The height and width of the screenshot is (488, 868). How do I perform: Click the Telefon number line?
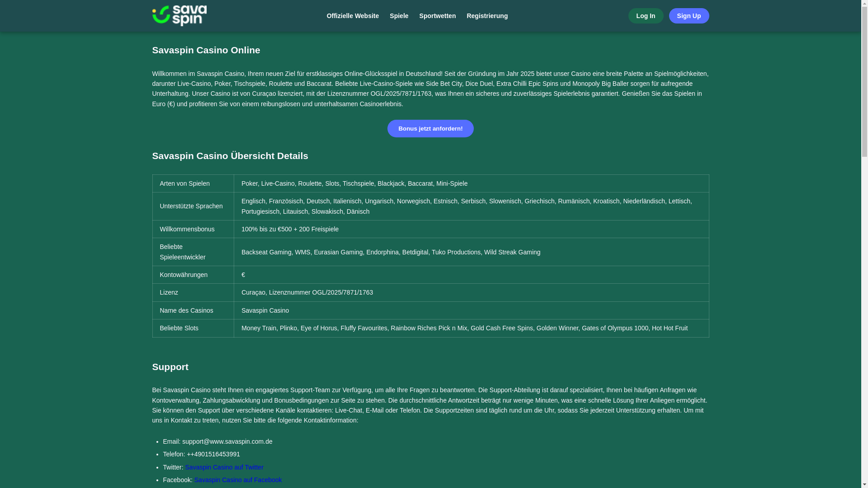pyautogui.click(x=201, y=454)
